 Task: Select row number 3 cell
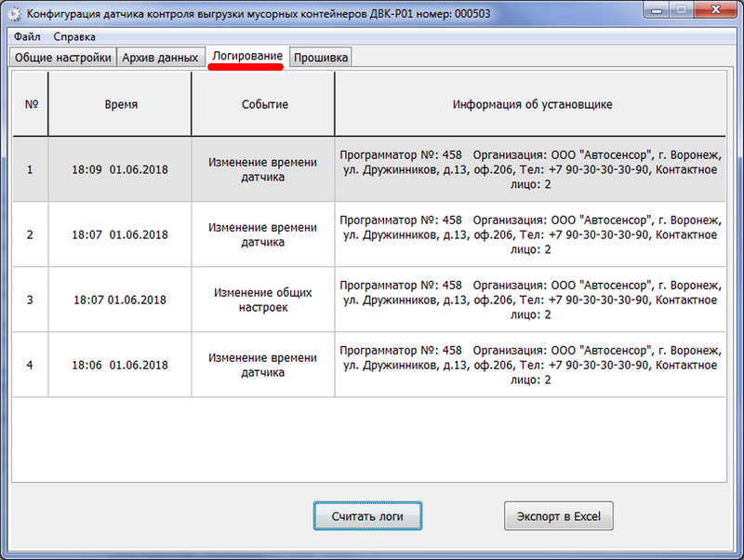[x=31, y=300]
